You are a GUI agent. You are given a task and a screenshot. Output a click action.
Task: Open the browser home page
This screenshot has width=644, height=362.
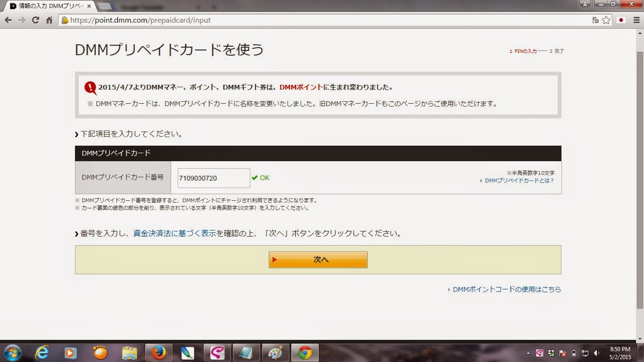point(50,20)
